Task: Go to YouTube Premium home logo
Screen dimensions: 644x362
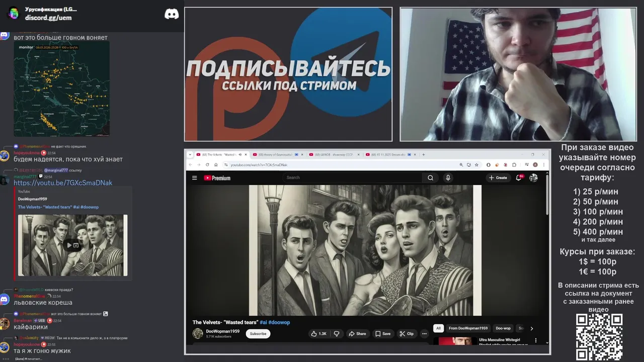Action: click(217, 177)
